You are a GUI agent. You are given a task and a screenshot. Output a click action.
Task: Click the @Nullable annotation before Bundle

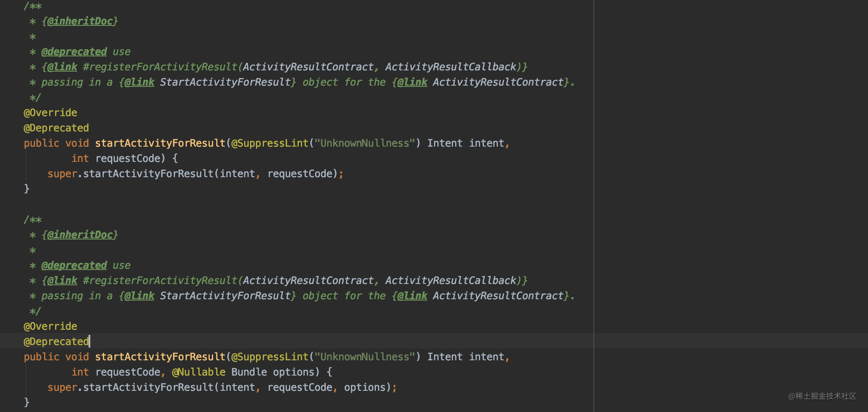click(198, 372)
